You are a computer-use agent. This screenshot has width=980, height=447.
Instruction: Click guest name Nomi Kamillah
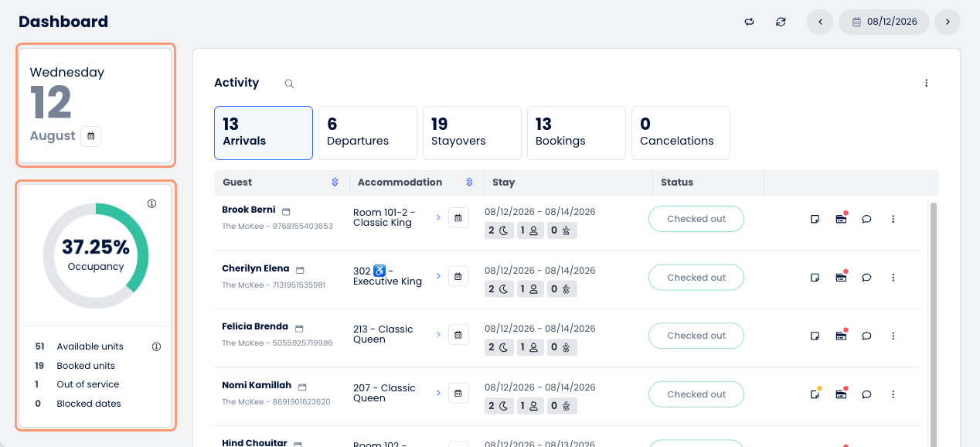[257, 385]
